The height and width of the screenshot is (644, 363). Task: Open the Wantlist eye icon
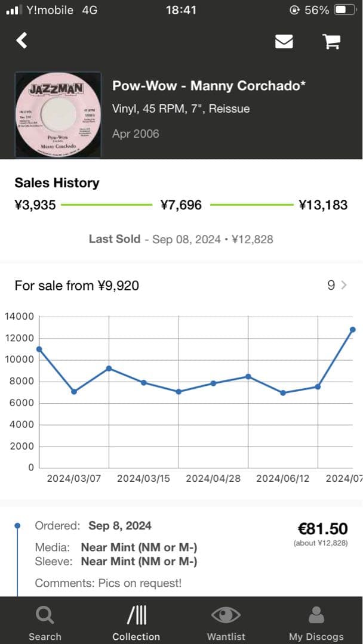(226, 615)
